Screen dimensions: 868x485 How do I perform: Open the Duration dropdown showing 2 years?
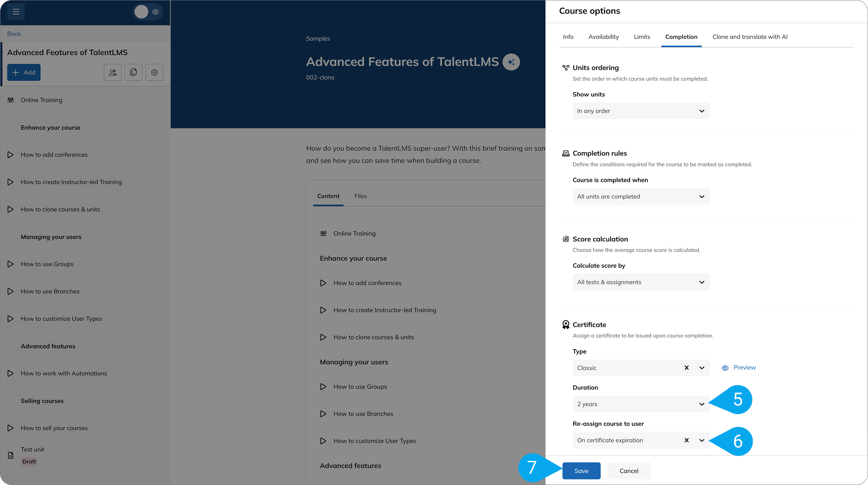[x=641, y=404]
